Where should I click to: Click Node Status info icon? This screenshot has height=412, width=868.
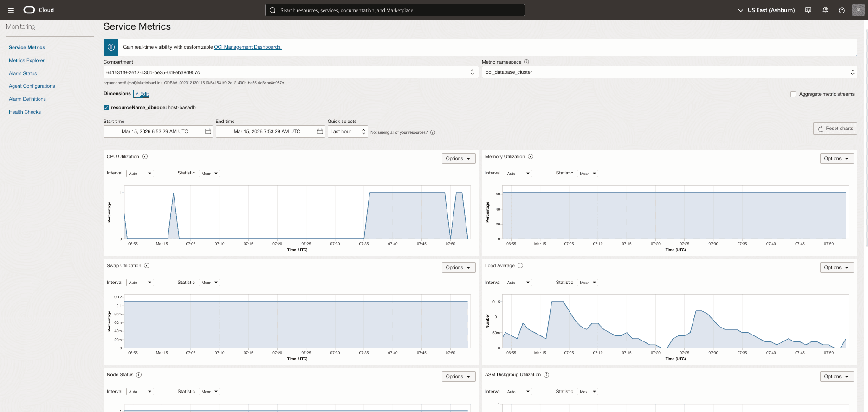[139, 375]
